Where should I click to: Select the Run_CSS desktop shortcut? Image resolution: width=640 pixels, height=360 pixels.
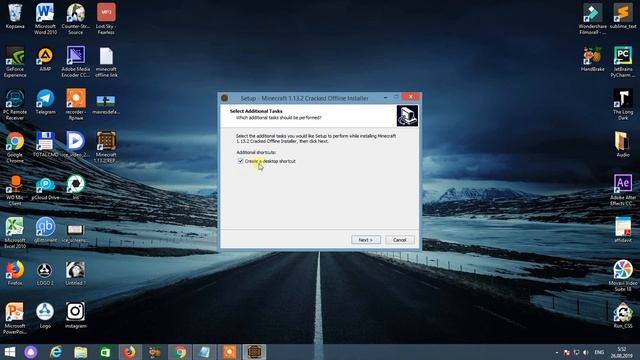click(x=623, y=316)
